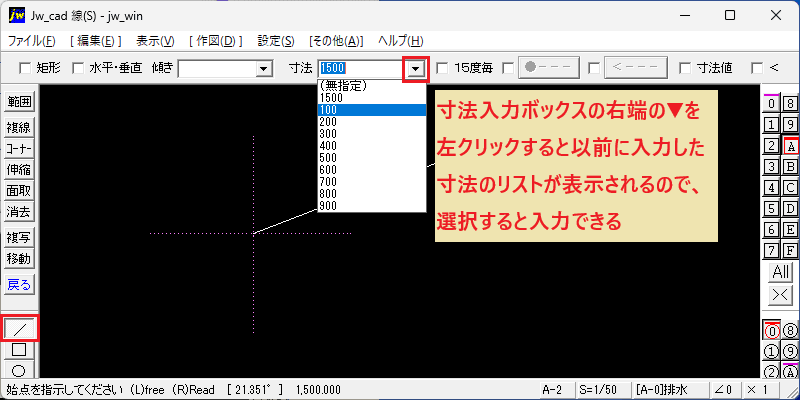This screenshot has height=400, width=800.
Task: Open the 傾き angle dropdown arrow
Action: (264, 68)
